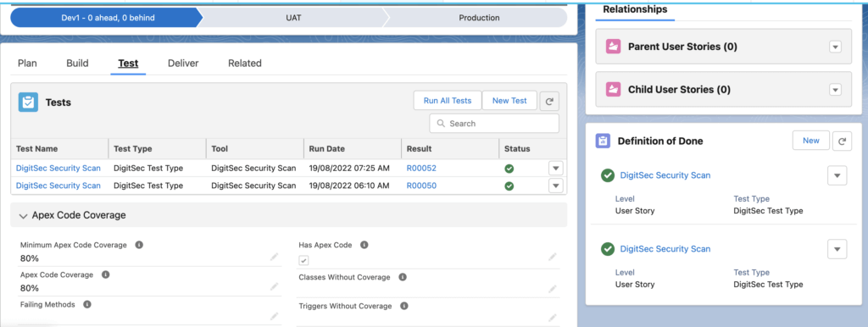Open actions dropdown of first Definition of Done item
This screenshot has width=868, height=327.
click(x=837, y=176)
